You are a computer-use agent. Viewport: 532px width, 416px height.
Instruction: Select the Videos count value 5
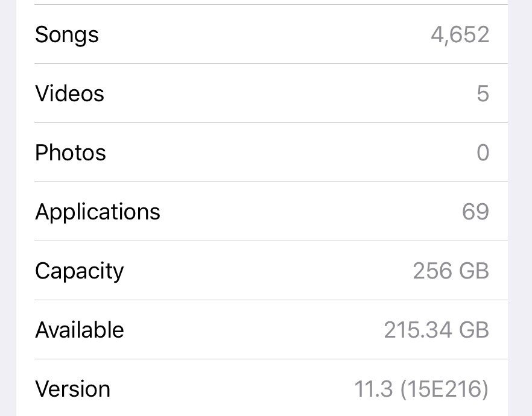pyautogui.click(x=483, y=93)
